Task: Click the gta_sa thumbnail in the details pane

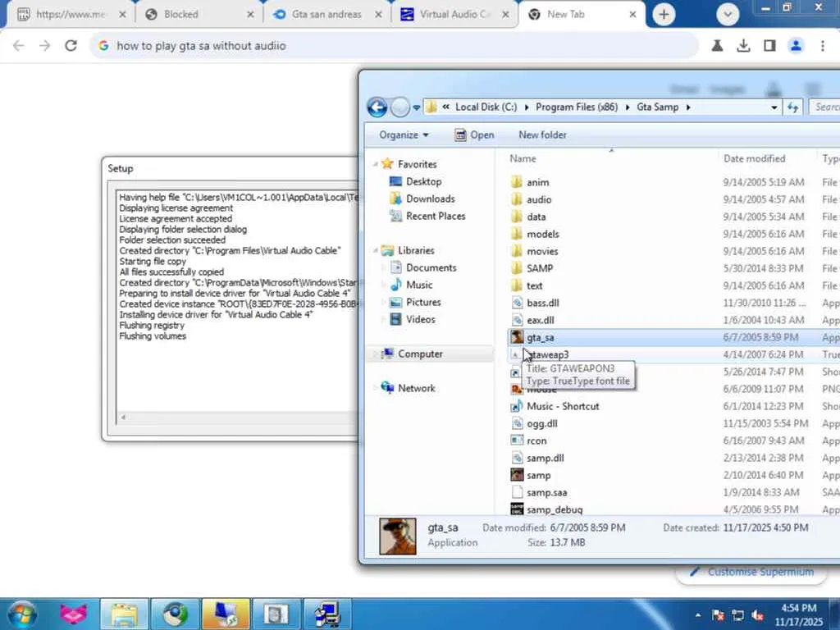Action: (398, 536)
